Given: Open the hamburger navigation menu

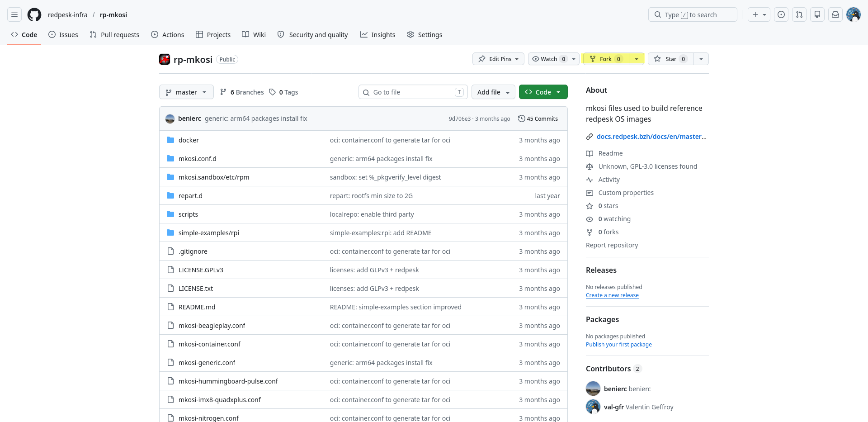Looking at the screenshot, I should [14, 15].
